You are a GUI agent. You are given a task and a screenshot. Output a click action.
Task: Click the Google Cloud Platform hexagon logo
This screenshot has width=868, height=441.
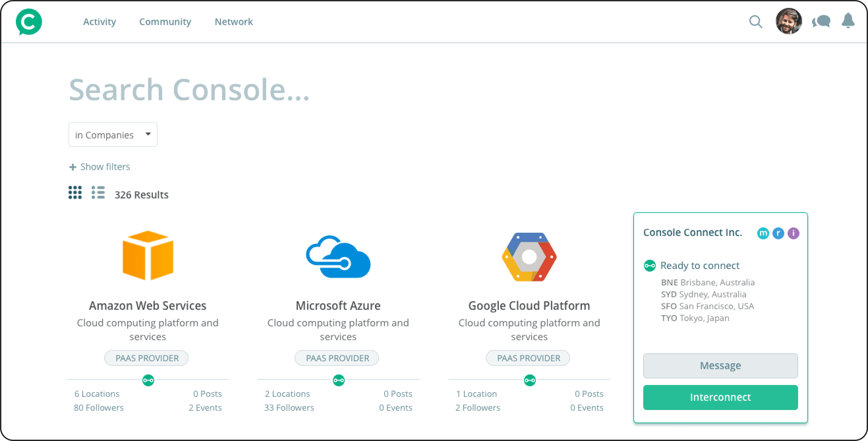(529, 257)
